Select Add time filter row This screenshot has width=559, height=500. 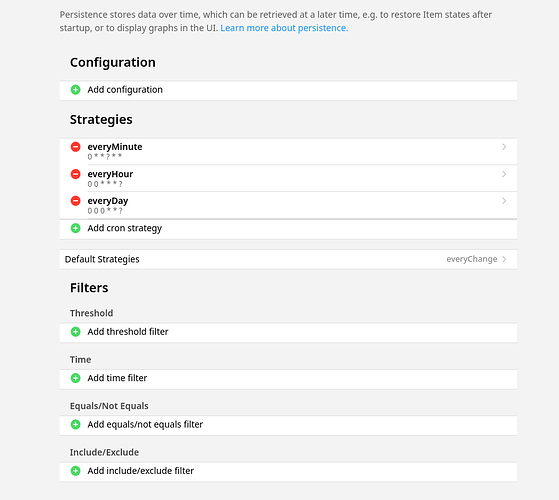tap(288, 378)
